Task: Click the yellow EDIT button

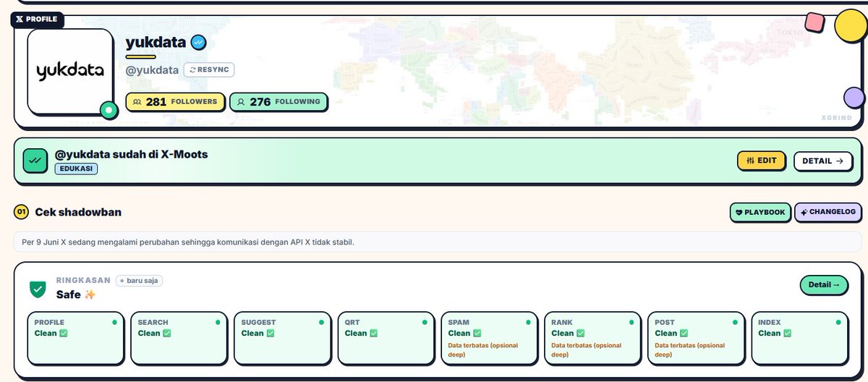Action: tap(761, 161)
